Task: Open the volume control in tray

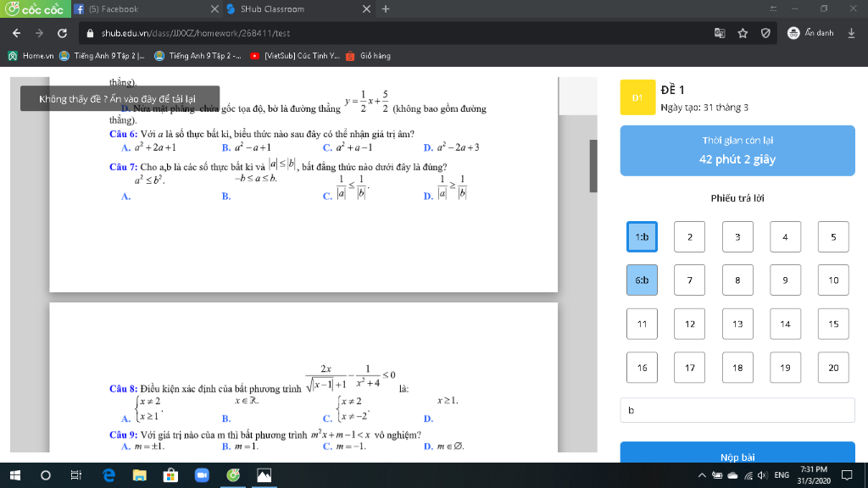Action: click(x=763, y=475)
